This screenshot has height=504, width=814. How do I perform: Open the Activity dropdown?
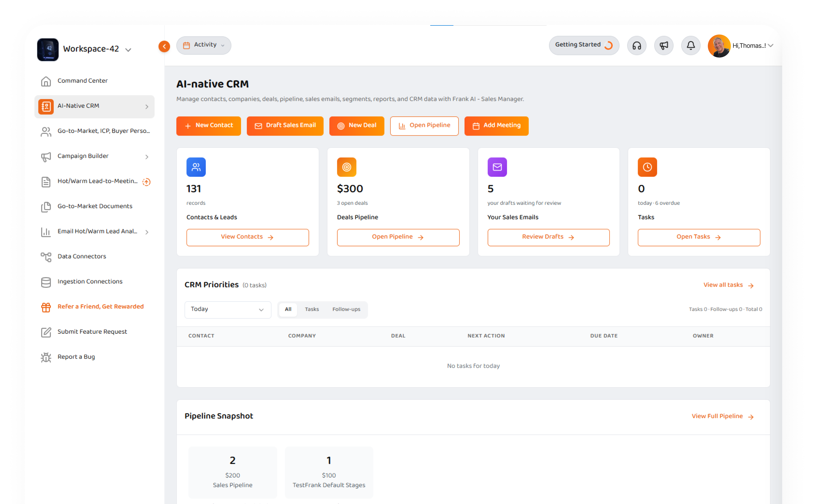click(x=203, y=45)
